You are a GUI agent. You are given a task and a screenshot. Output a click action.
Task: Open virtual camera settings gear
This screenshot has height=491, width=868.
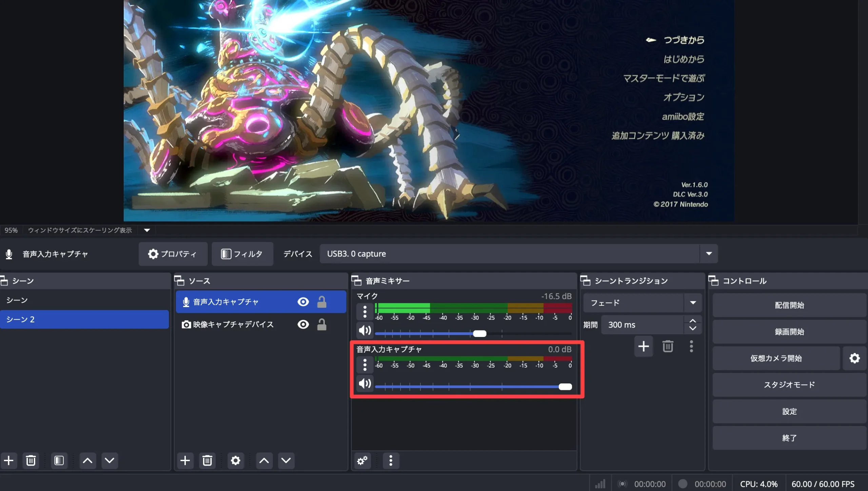(x=854, y=358)
